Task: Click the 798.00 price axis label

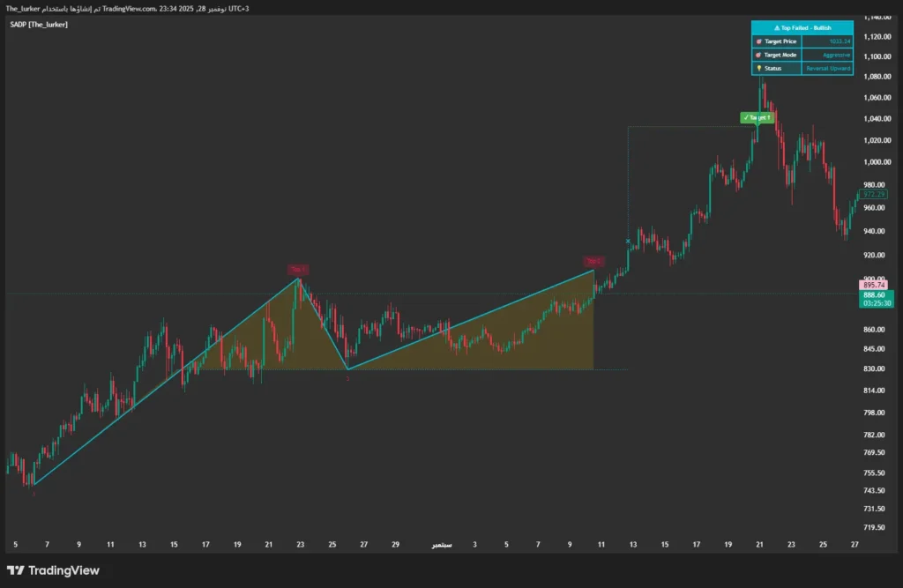Action: [x=874, y=413]
